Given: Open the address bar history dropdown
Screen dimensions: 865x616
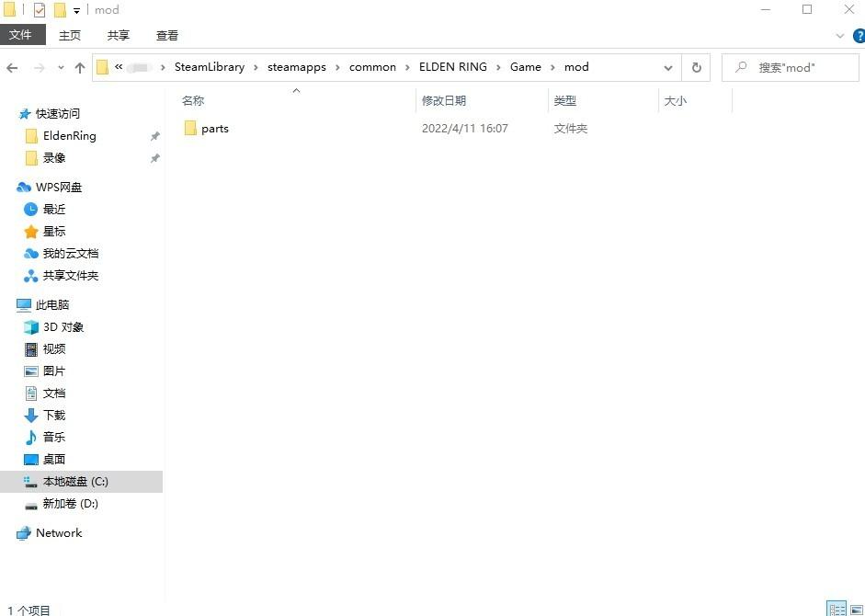Looking at the screenshot, I should [668, 67].
